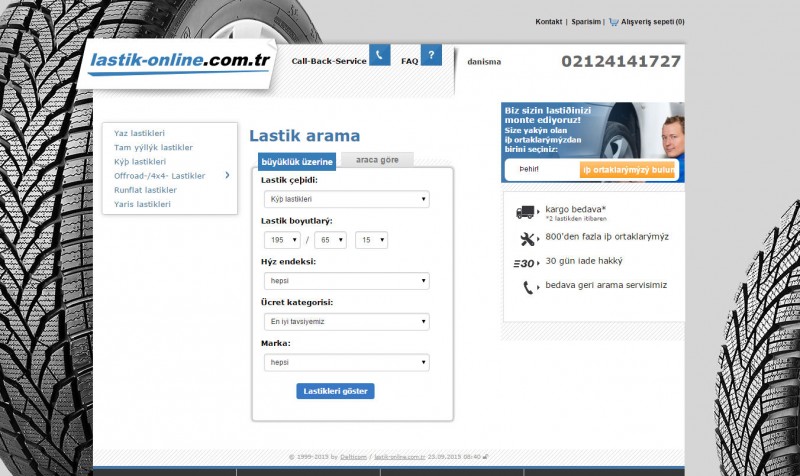Viewport: 800px width, 476px height.
Task: Click the wrench and screwdriver partners icon
Action: pyautogui.click(x=527, y=238)
